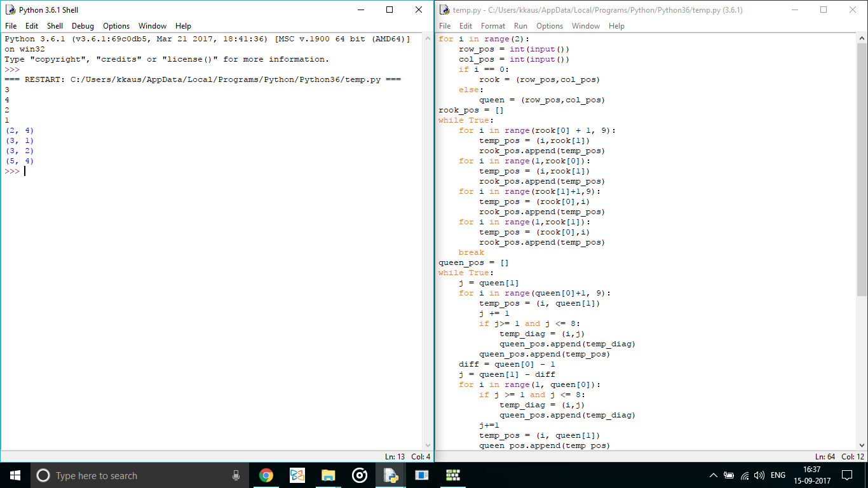Image resolution: width=868 pixels, height=488 pixels.
Task: Open File menu in Python Shell window
Action: pyautogui.click(x=11, y=26)
